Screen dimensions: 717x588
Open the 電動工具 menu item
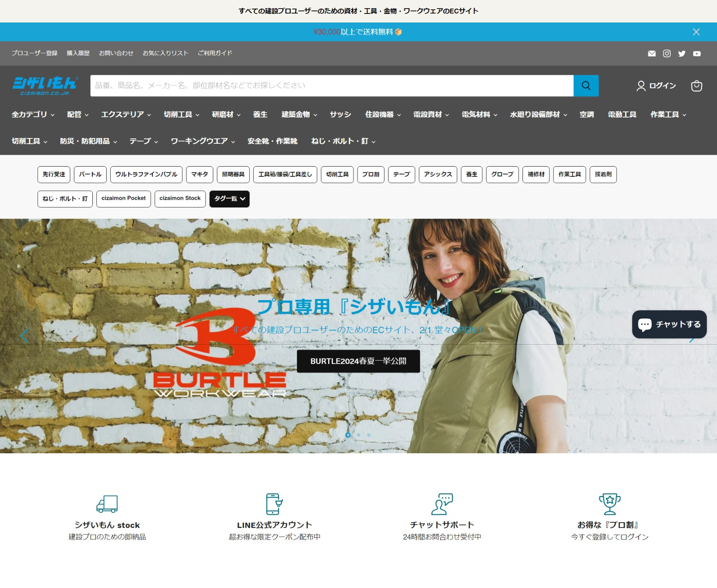click(x=622, y=115)
